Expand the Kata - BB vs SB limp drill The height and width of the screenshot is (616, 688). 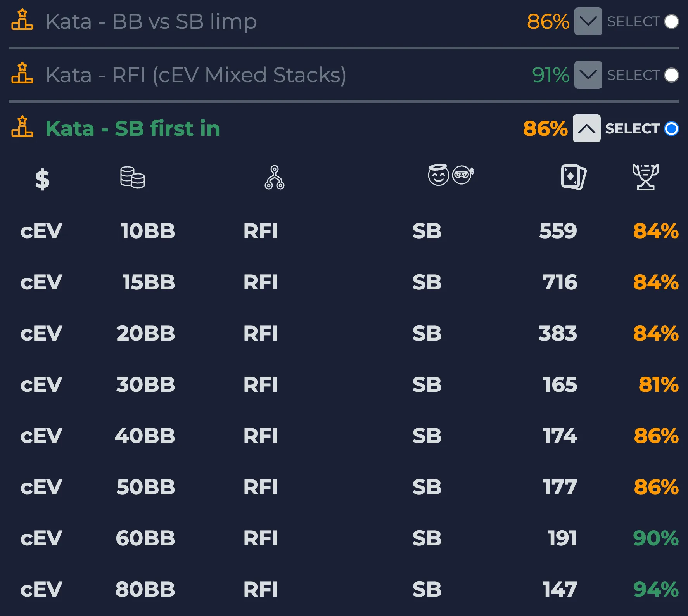(588, 22)
